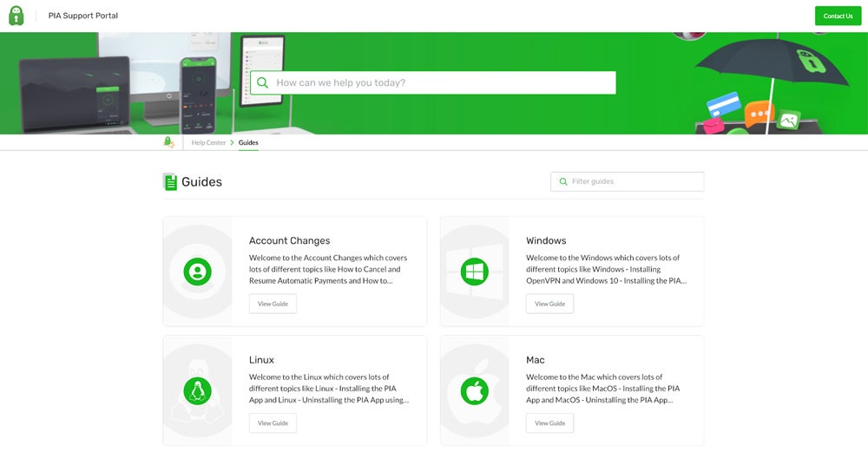Click the breadcrumb chevron after Help Center

click(232, 143)
